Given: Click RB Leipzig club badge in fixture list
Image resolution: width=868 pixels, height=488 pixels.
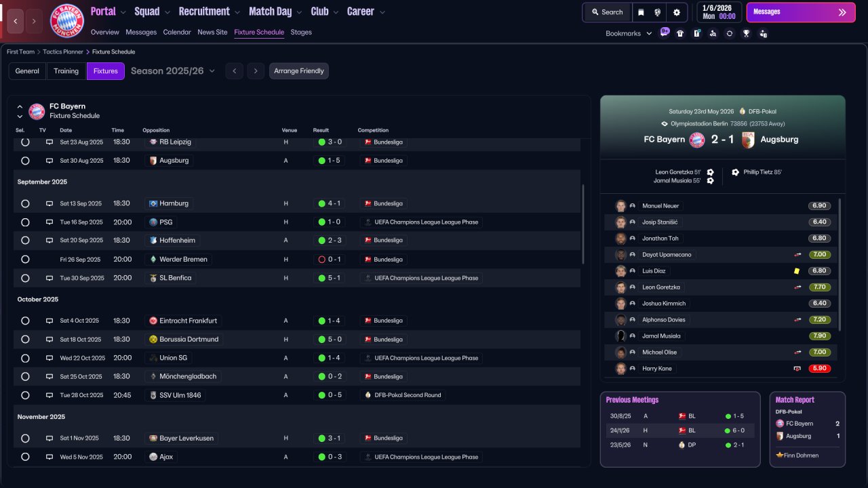Looking at the screenshot, I should (x=153, y=142).
